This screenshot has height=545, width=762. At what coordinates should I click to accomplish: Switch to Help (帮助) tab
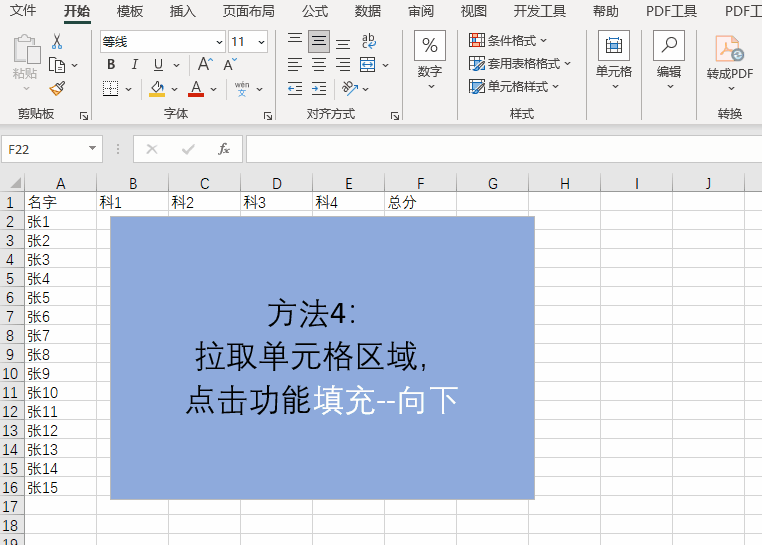tap(606, 11)
